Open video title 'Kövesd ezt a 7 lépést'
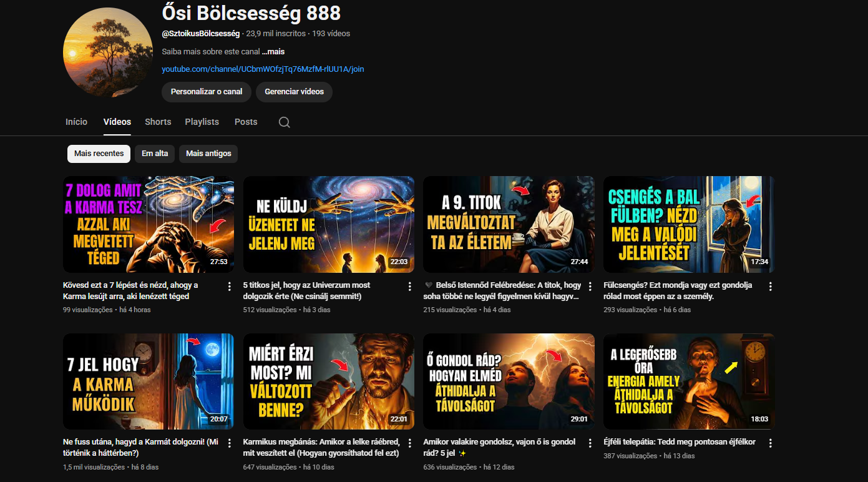This screenshot has height=482, width=868. 131,291
